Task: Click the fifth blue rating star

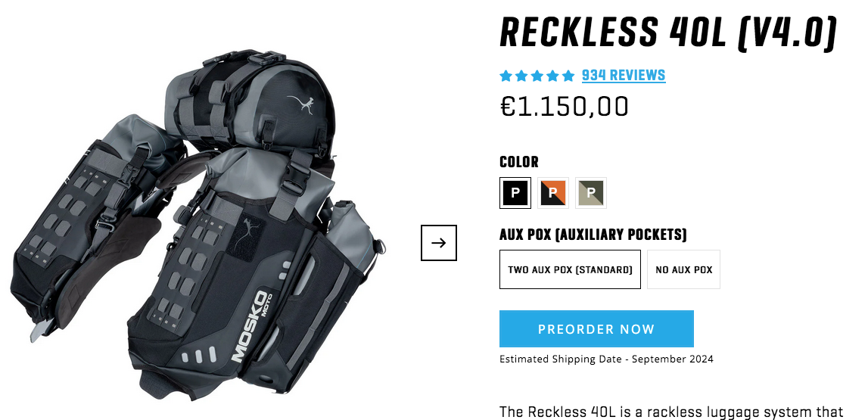Action: click(568, 76)
